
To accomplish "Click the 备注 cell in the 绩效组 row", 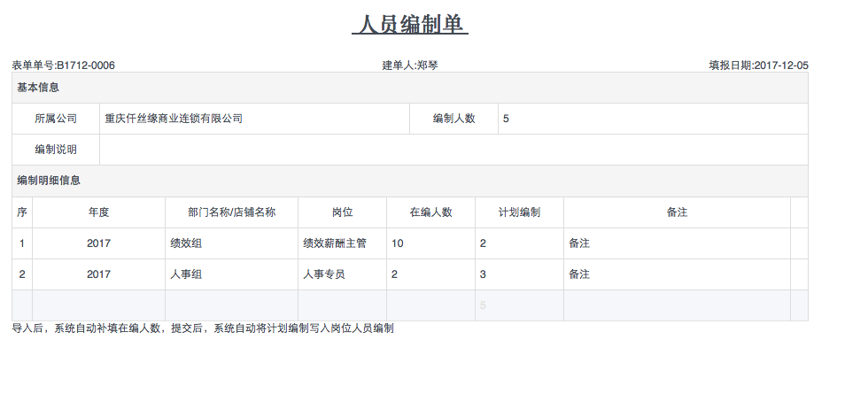I will 677,243.
